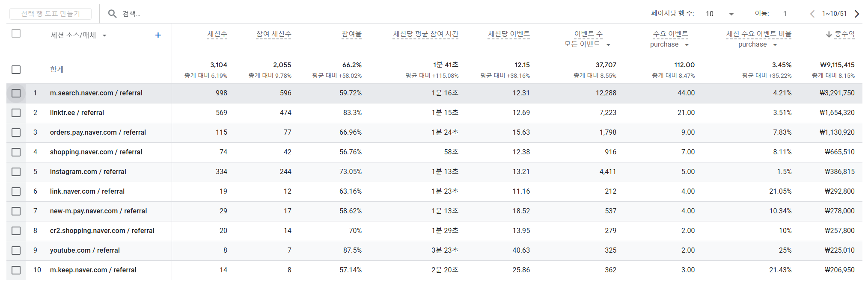Image resolution: width=868 pixels, height=283 pixels.
Task: Sort by 참여율 column header
Action: (352, 34)
